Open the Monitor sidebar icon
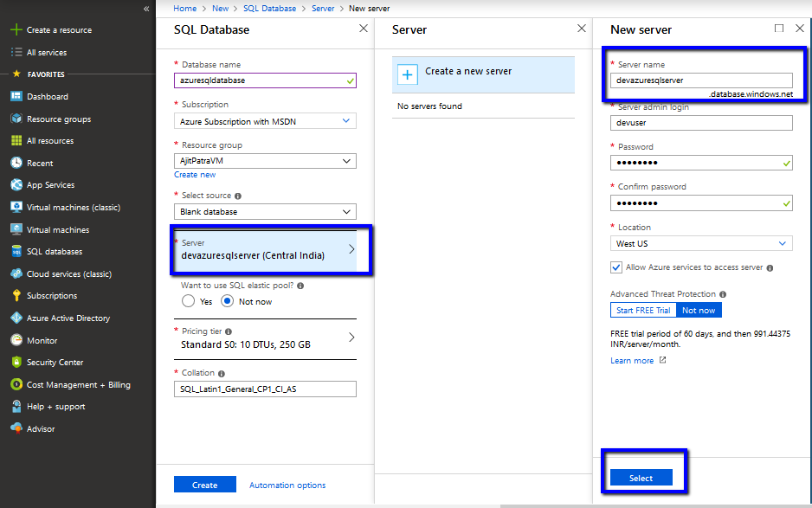The height and width of the screenshot is (508, 812). (x=16, y=340)
